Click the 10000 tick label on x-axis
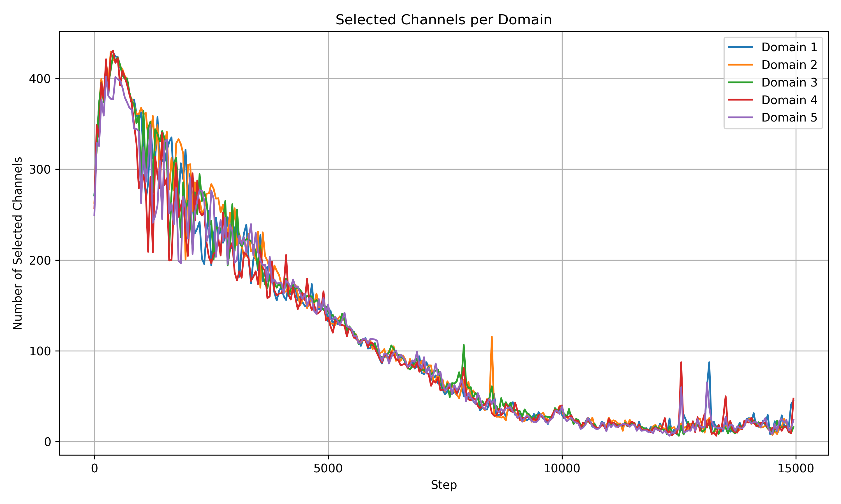841x504 pixels. [562, 469]
